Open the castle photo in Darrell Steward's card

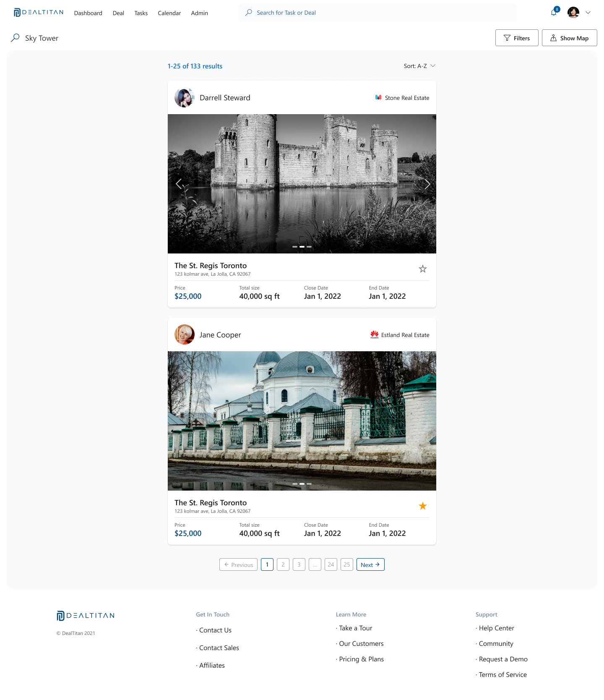click(x=302, y=184)
